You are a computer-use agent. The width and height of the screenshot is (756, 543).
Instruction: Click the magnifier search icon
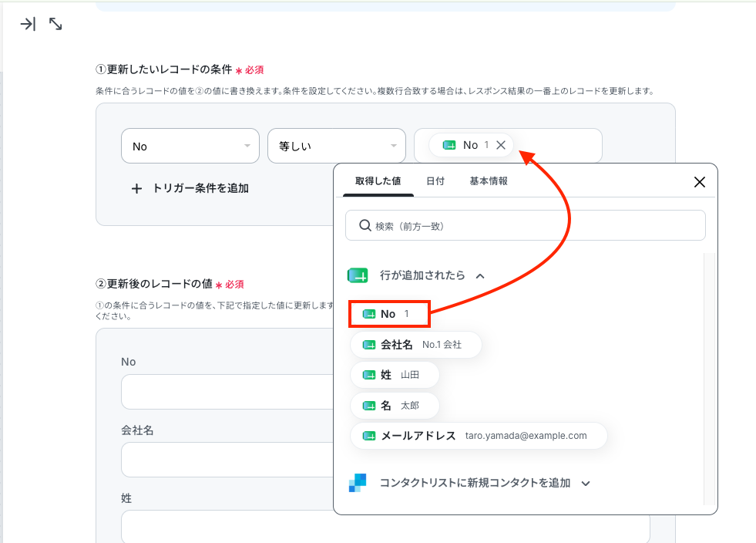pos(365,225)
